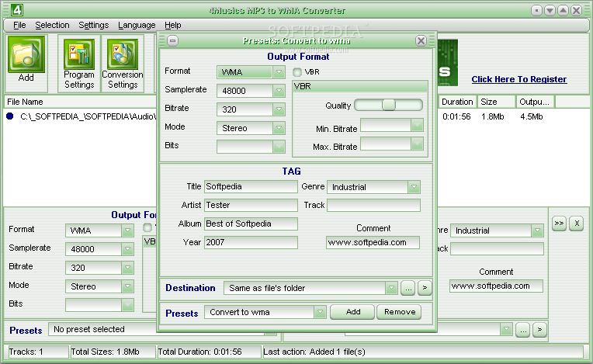Open the Selection menu
593x364 pixels.
point(52,25)
